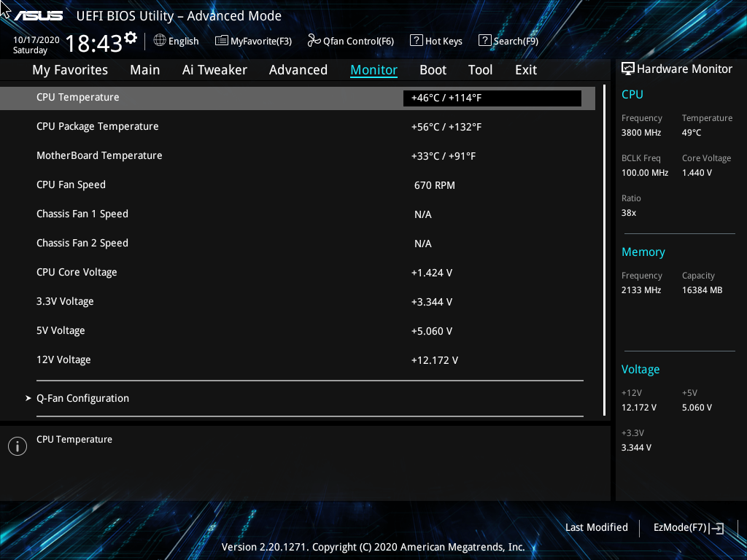Open the Tool tab
The height and width of the screenshot is (560, 747).
480,70
